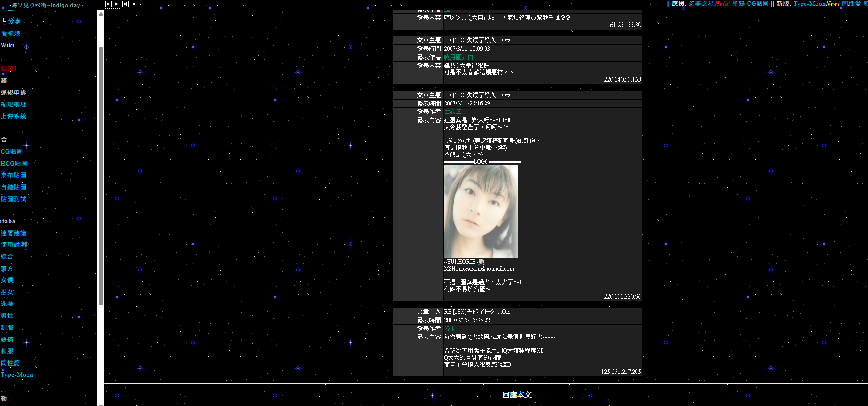The width and height of the screenshot is (868, 406).
Task: Click the 海ソ見りぺ街~Indigo day~ track title
Action: click(47, 5)
